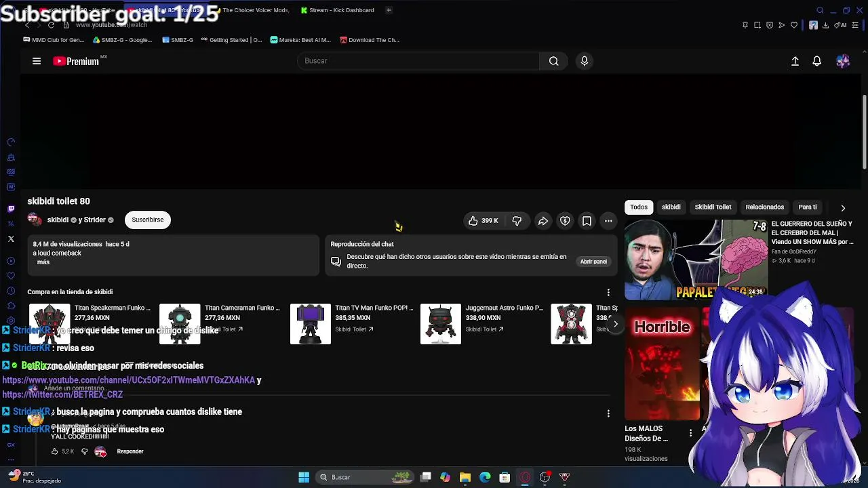Open the X icon in Opera sidebar
This screenshot has width=868, height=488.
pos(11,239)
